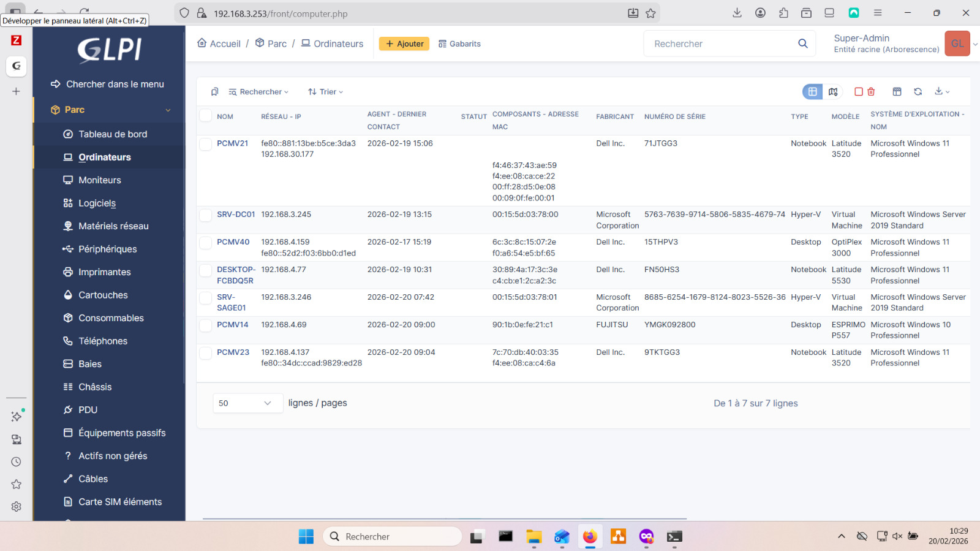Sort by Numéro de série column

pyautogui.click(x=675, y=116)
